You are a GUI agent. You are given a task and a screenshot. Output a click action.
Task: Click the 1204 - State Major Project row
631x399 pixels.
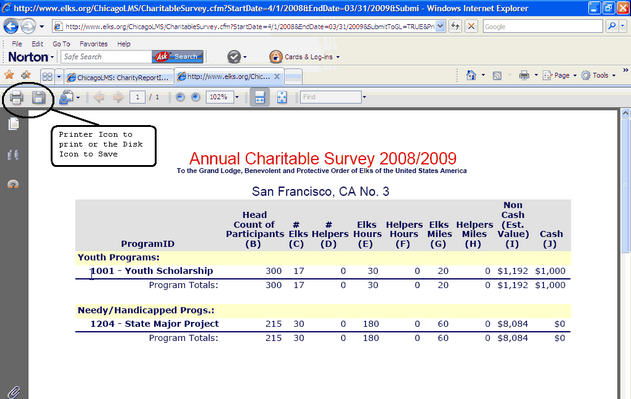(x=322, y=324)
